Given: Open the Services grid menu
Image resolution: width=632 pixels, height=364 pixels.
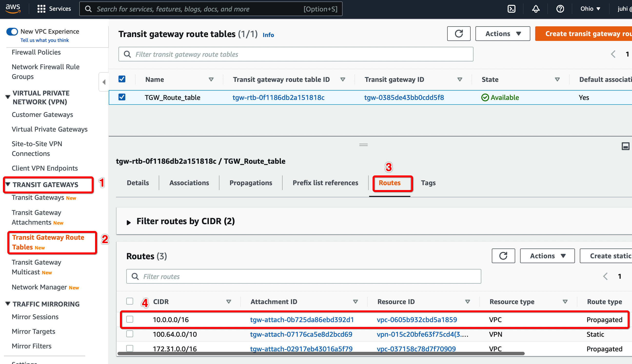Looking at the screenshot, I should (54, 9).
